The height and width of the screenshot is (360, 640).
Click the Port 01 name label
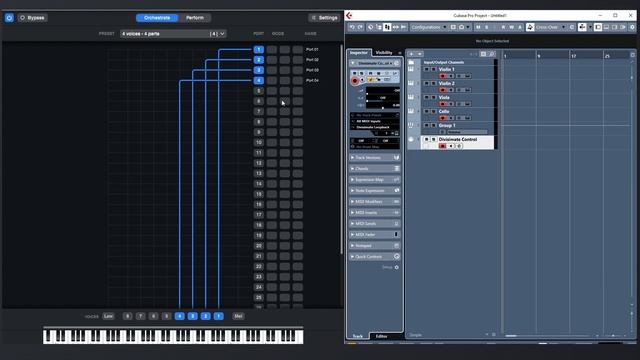click(312, 49)
